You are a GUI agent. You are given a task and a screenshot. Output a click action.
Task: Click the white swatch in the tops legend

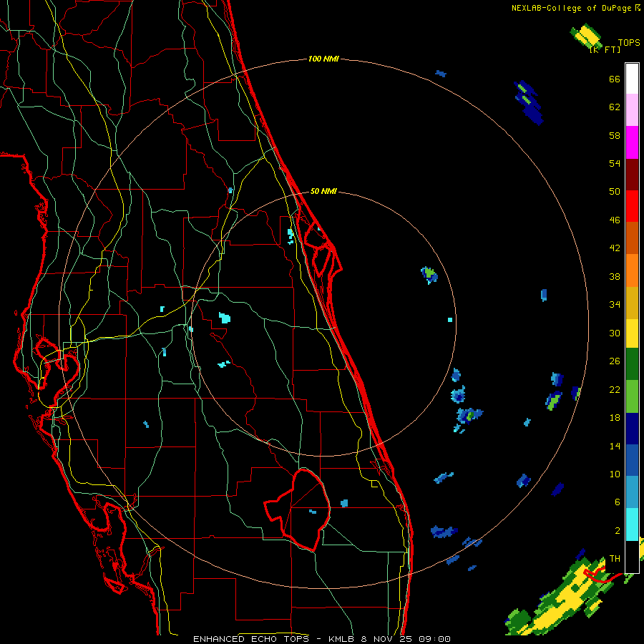pos(632,79)
